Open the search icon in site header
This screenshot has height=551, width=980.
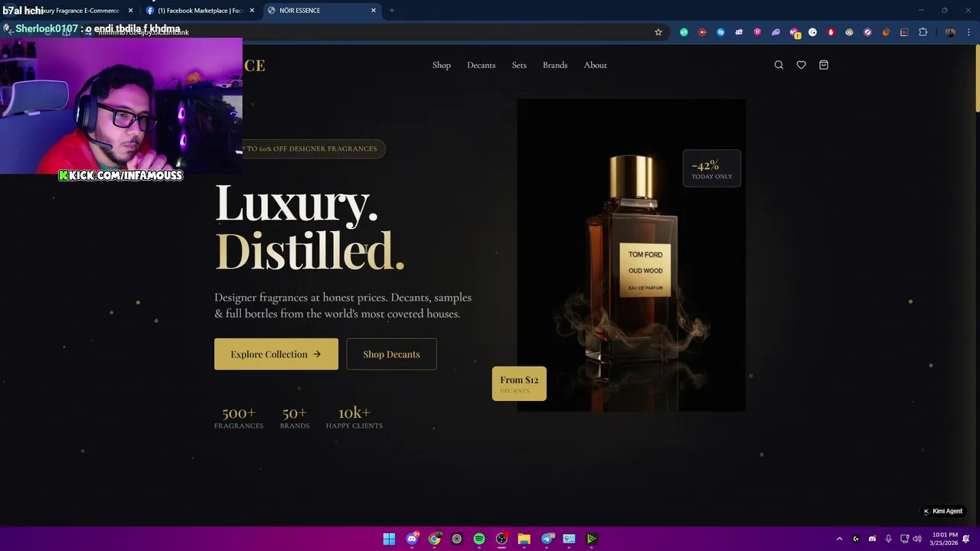pos(779,65)
